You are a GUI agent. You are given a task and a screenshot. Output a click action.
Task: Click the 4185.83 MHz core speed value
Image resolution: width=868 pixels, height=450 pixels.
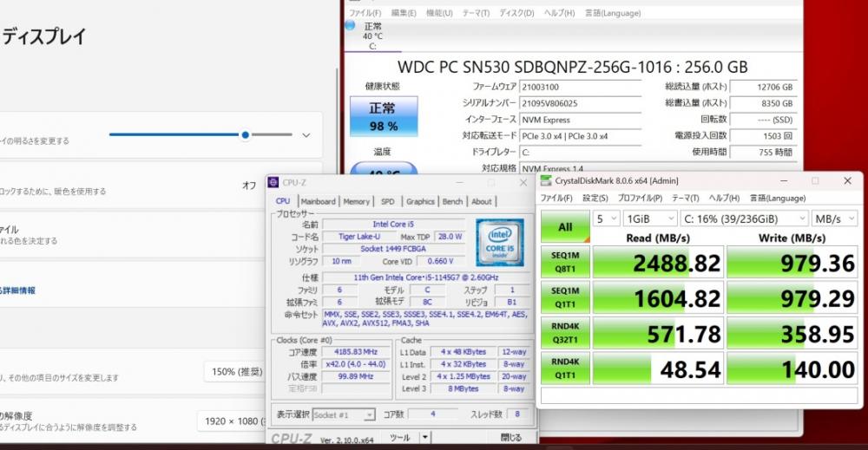(x=356, y=352)
